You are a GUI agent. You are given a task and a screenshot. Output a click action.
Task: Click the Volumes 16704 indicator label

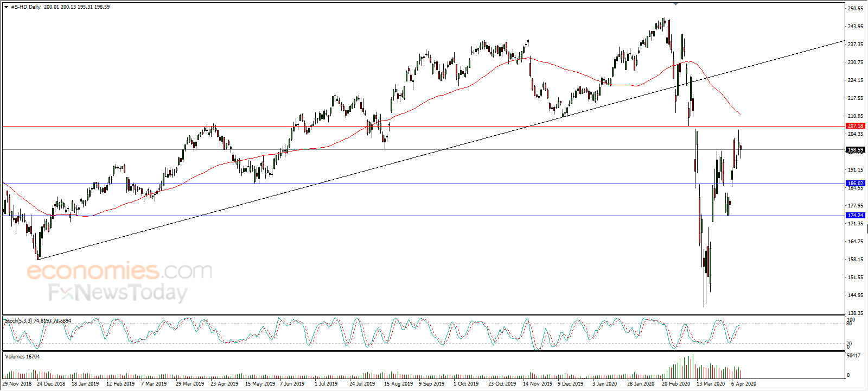click(22, 357)
